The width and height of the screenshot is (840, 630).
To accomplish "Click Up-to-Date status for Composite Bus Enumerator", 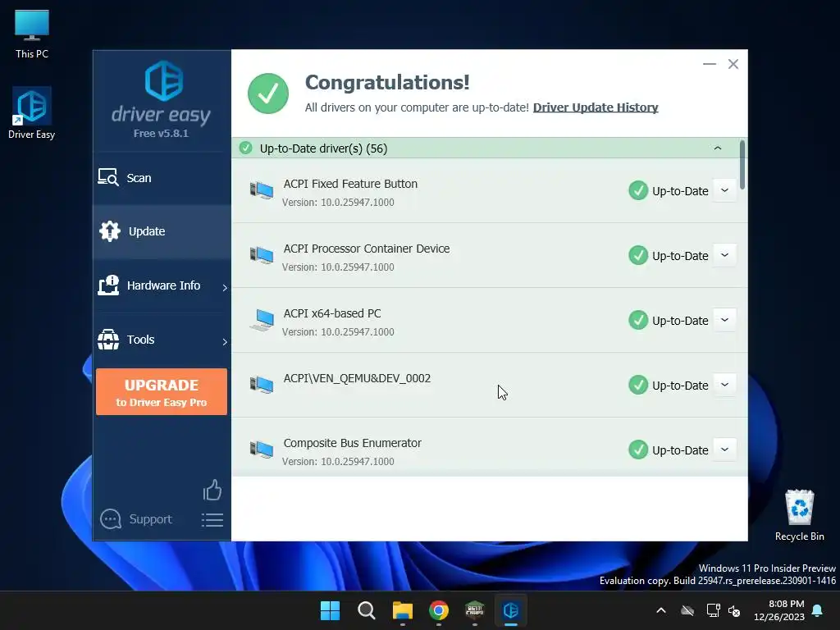I will [668, 450].
